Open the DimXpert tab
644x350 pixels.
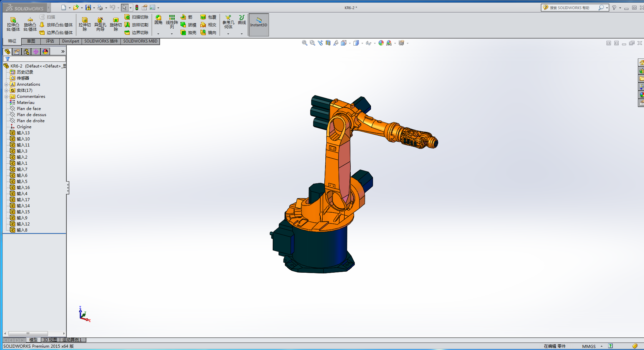point(70,41)
